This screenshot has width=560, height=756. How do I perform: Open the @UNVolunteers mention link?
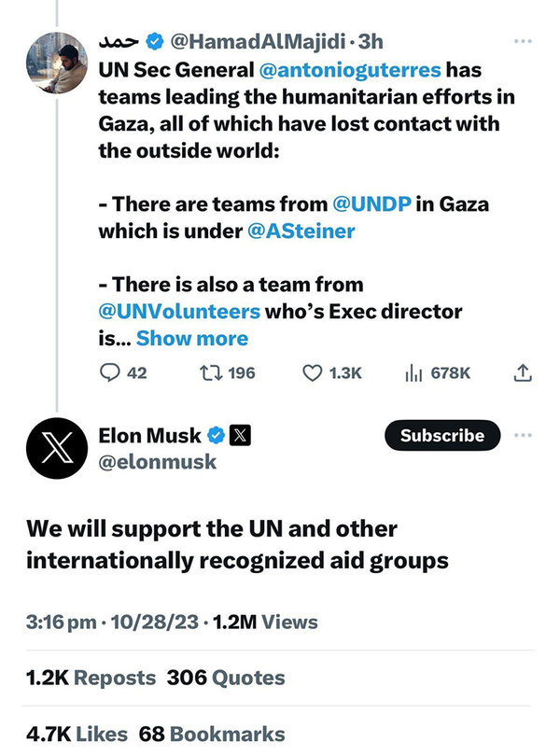pyautogui.click(x=179, y=311)
